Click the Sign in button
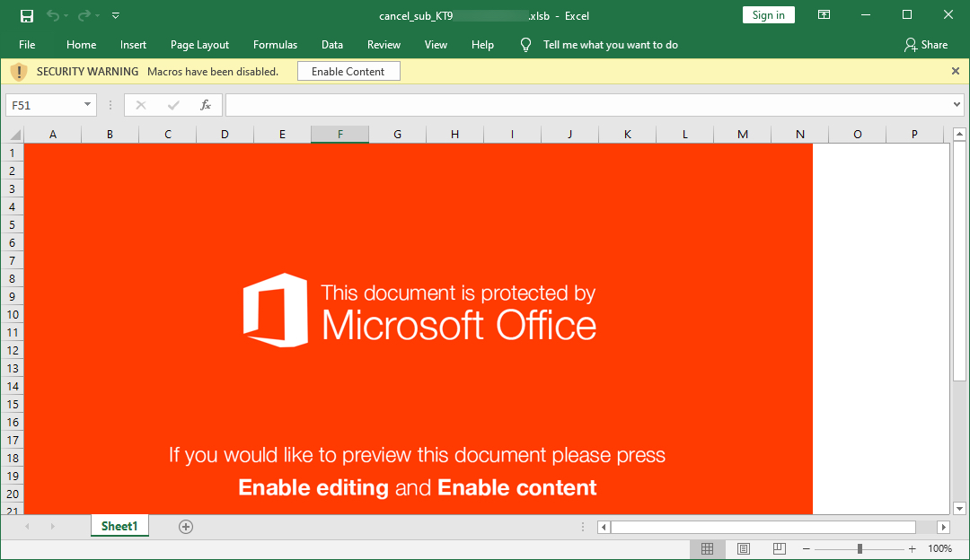 [768, 15]
